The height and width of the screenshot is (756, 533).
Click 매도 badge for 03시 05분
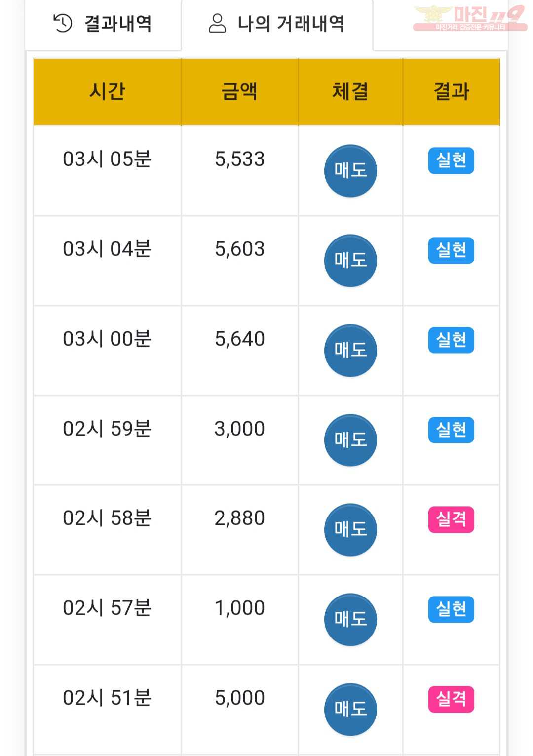(x=350, y=171)
